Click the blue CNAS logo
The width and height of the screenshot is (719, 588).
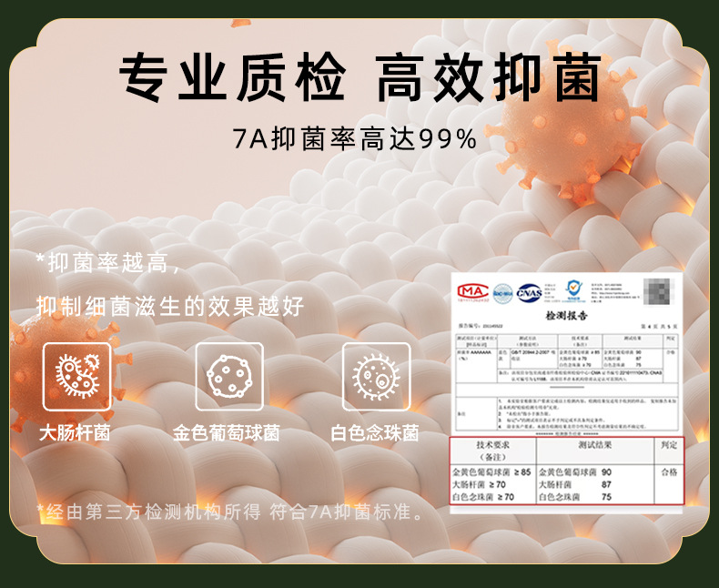coord(529,293)
